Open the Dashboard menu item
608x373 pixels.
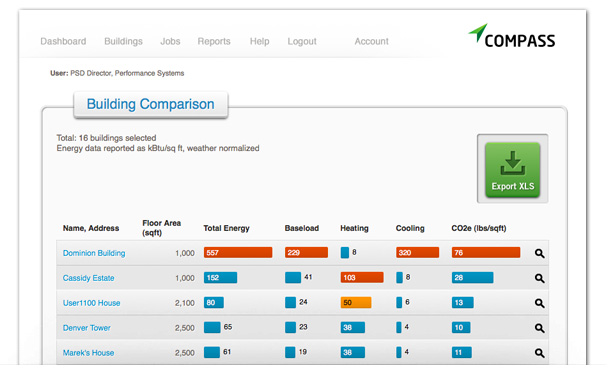point(63,41)
